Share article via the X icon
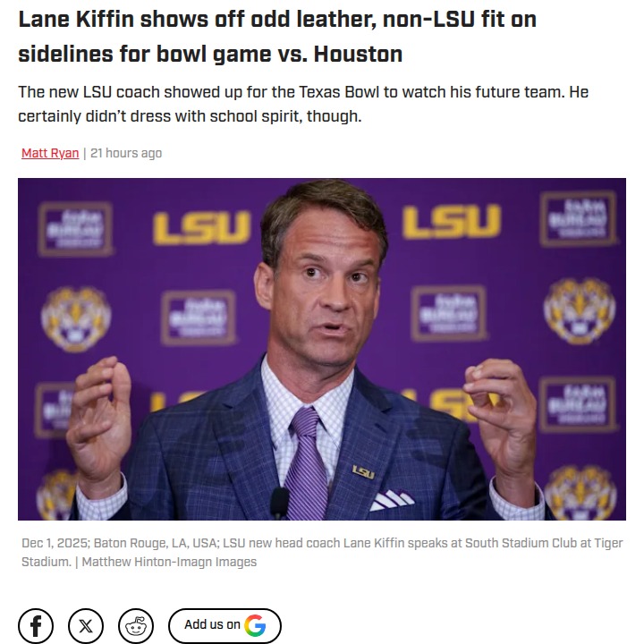The image size is (644, 644). tap(86, 625)
